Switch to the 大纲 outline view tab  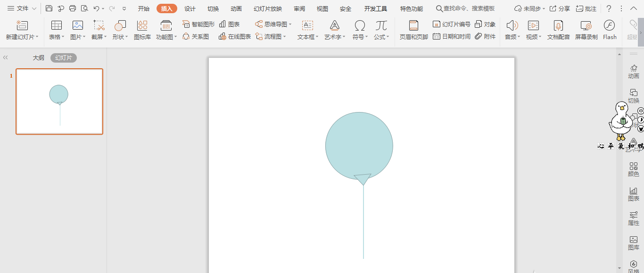pyautogui.click(x=38, y=57)
